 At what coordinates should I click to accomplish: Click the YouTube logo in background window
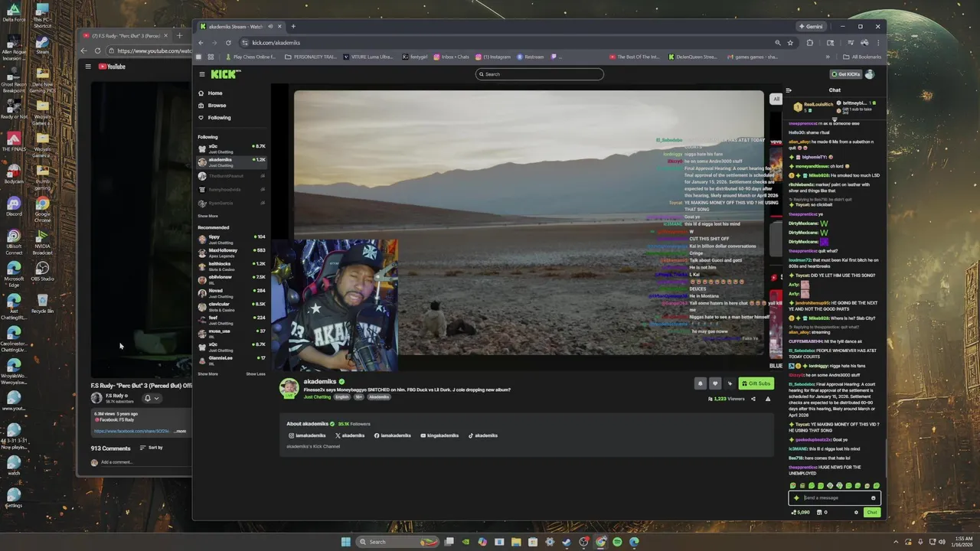(x=112, y=67)
